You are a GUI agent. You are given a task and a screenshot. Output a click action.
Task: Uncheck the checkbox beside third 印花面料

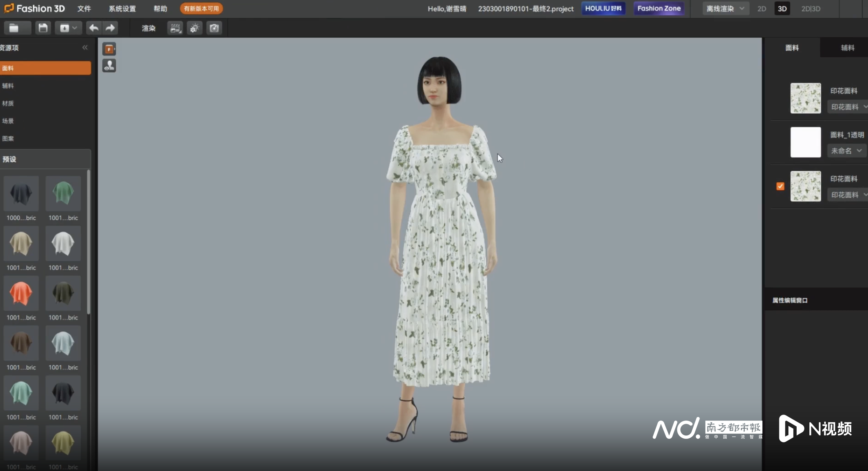pos(780,186)
